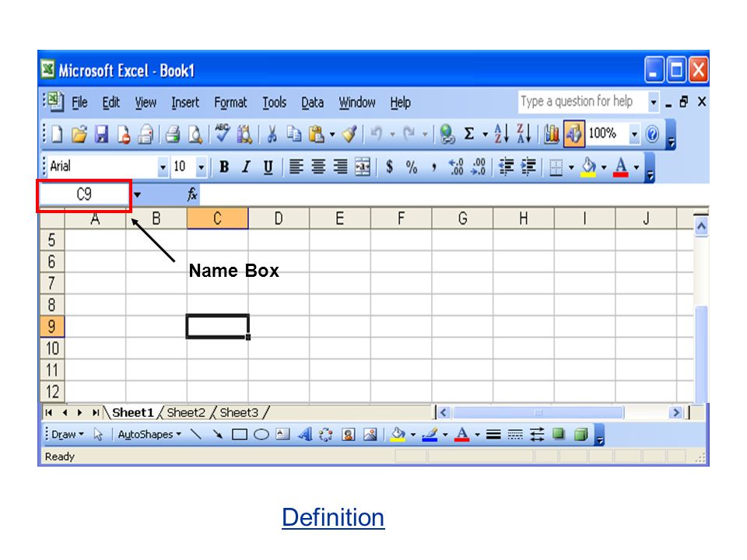Screen dimensions: 747x560
Task: Open Microsoft Excel Help question icon
Action: click(653, 135)
